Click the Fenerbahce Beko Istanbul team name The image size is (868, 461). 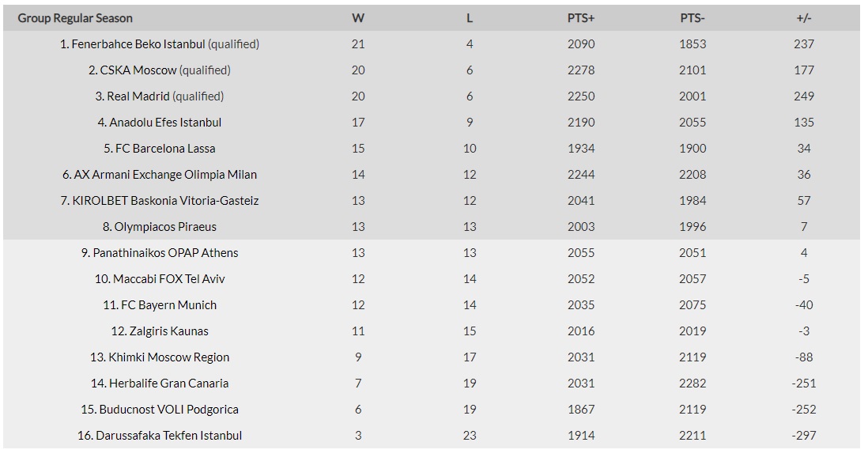(138, 44)
